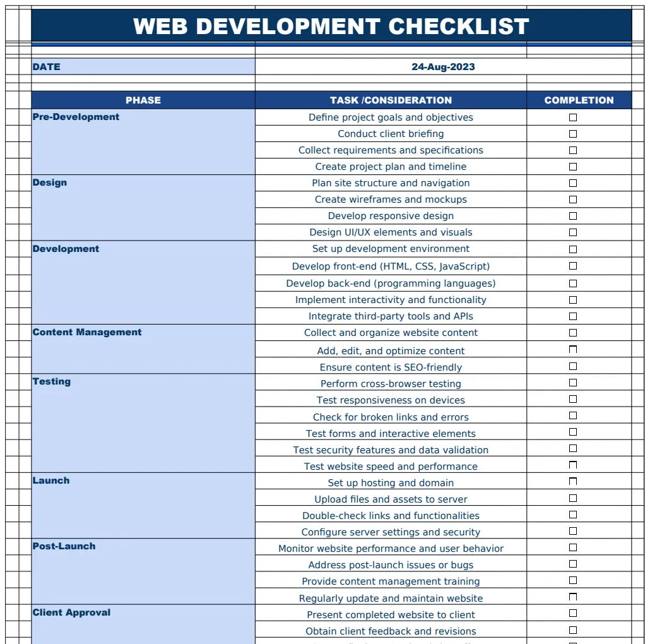The height and width of the screenshot is (644, 650).
Task: Mark Implement interactivity and functionality complete
Action: pyautogui.click(x=573, y=300)
